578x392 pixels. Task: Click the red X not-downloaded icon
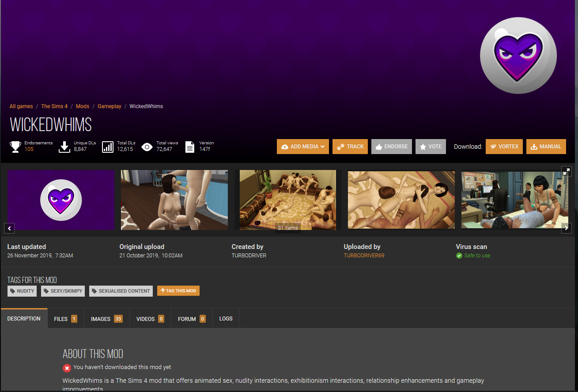pyautogui.click(x=67, y=368)
